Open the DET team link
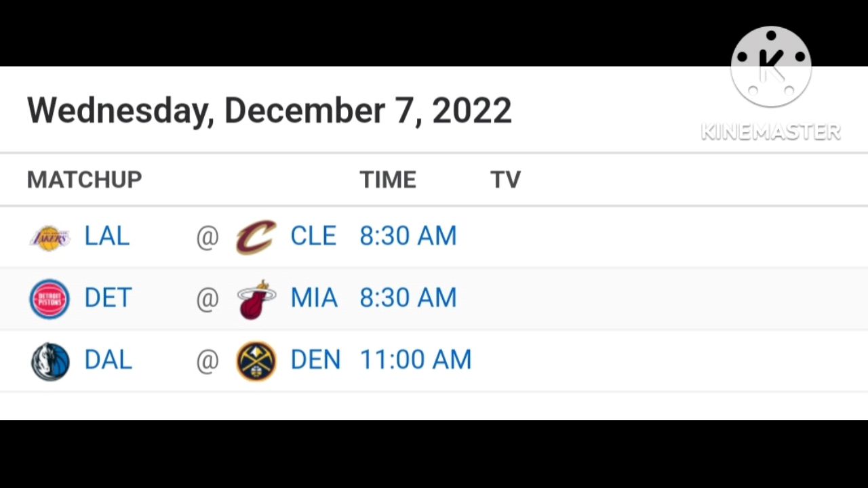Viewport: 868px width, 488px height. [x=108, y=298]
